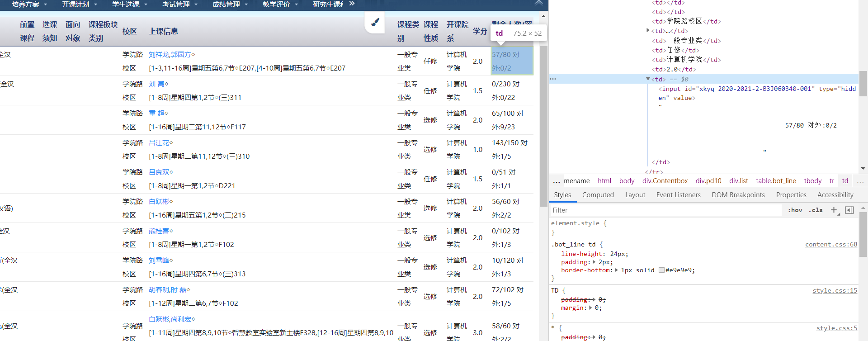Open teacher link 胡春明,时 磊
Image resolution: width=868 pixels, height=341 pixels.
(x=168, y=290)
